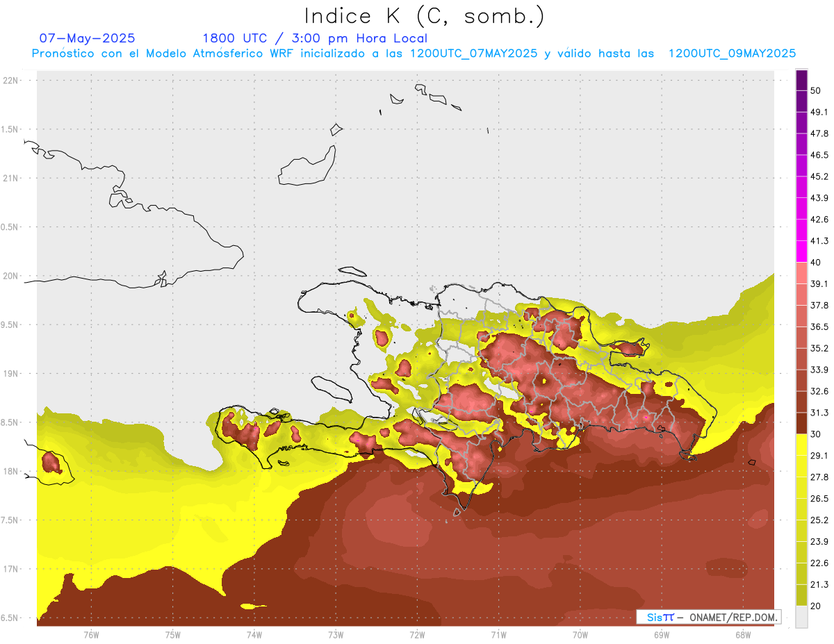
Task: Click the "74W" longitude label
Action: 254,635
